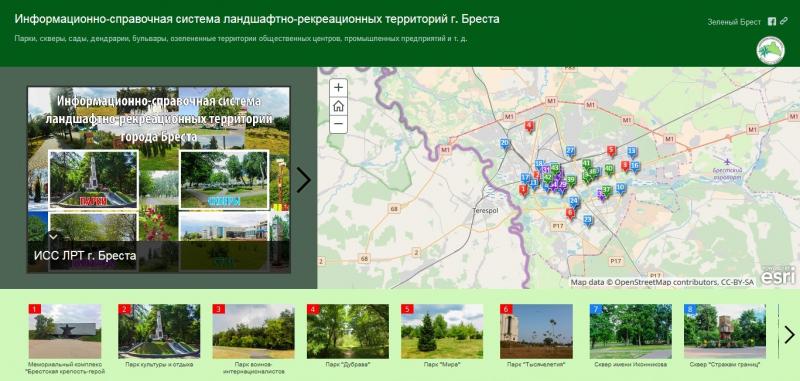This screenshot has width=800, height=381.
Task: Select green map marker 40
Action: coord(609,169)
